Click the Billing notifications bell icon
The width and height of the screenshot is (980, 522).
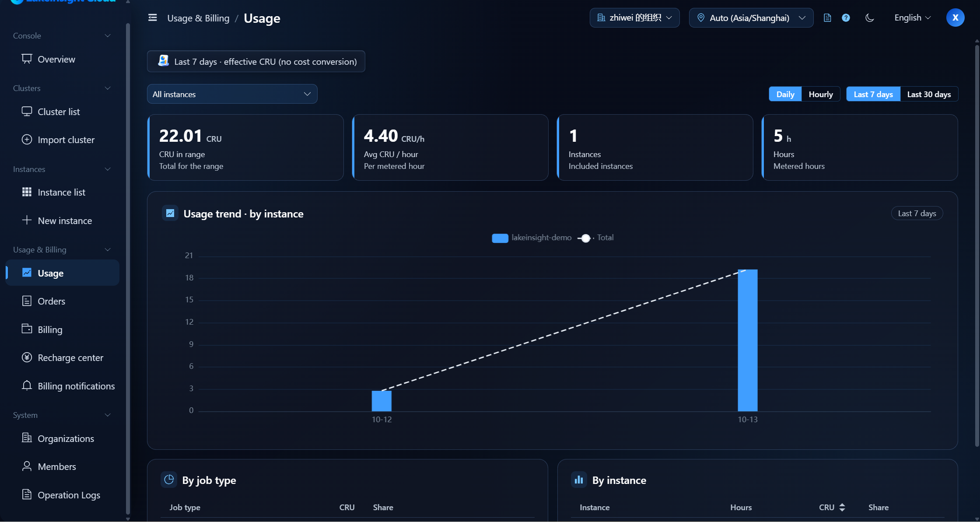(27, 385)
